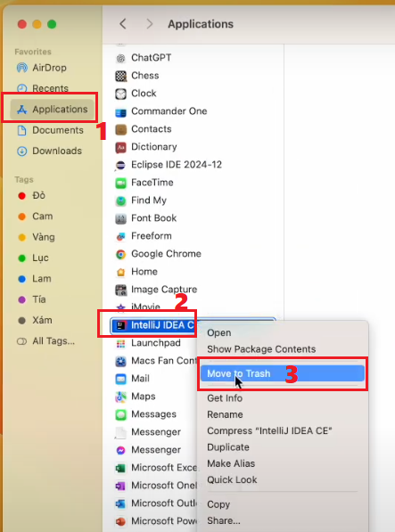Screen dimensions: 395x532
Task: Select the Eclipse IDE 2024-12 icon
Action: pyautogui.click(x=120, y=165)
